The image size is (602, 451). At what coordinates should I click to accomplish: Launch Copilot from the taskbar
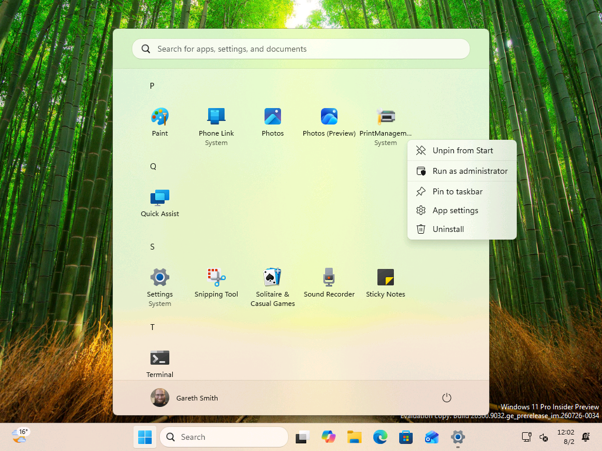(328, 437)
